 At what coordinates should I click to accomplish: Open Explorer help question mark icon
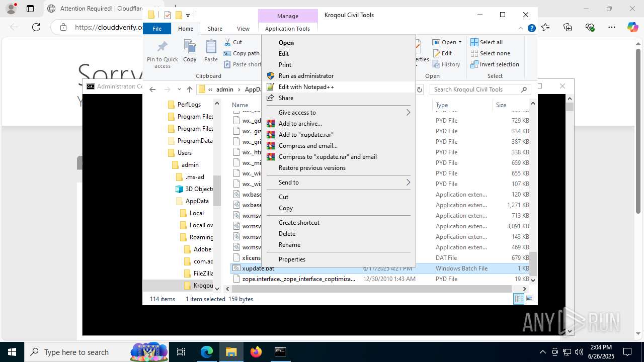point(531,29)
